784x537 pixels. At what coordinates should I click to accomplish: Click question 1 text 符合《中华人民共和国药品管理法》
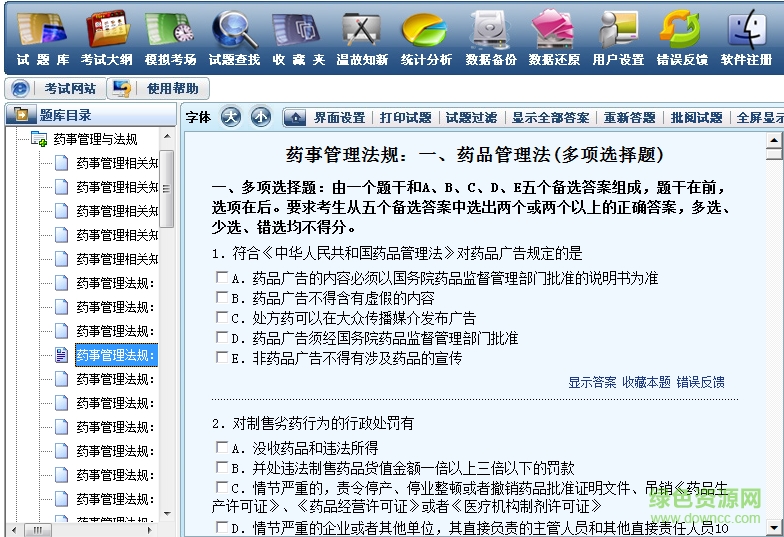[397, 254]
